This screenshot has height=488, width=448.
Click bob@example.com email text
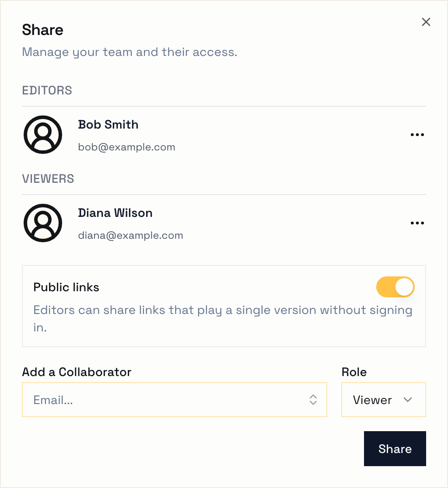(126, 147)
